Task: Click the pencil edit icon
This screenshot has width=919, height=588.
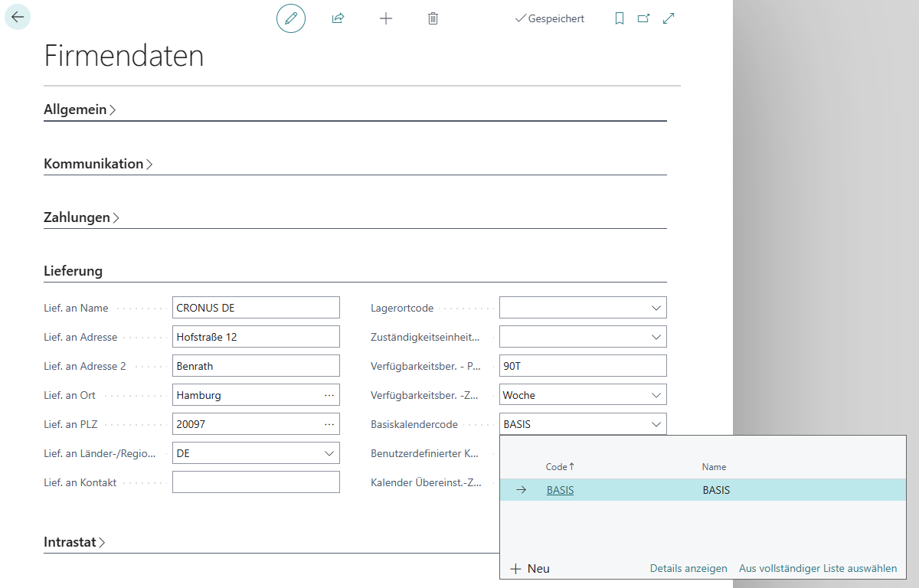Action: pyautogui.click(x=291, y=18)
